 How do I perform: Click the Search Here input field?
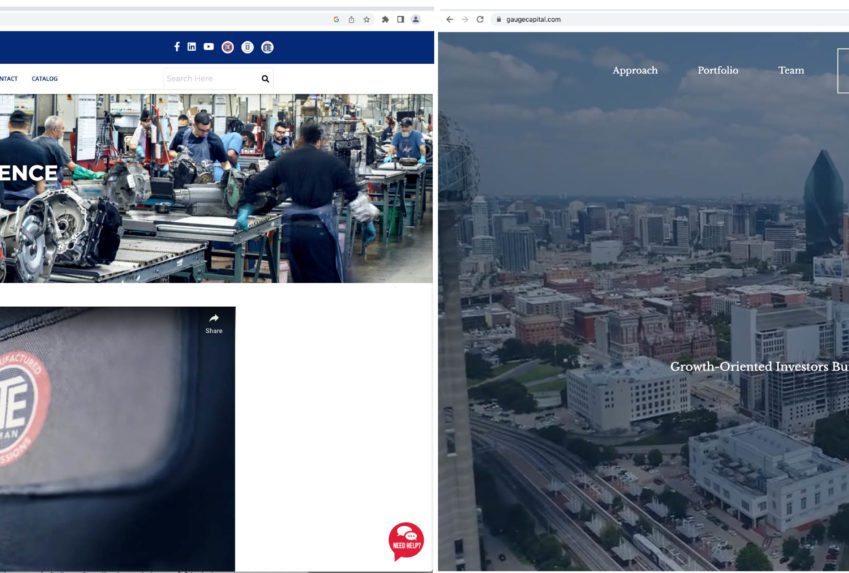tap(210, 78)
